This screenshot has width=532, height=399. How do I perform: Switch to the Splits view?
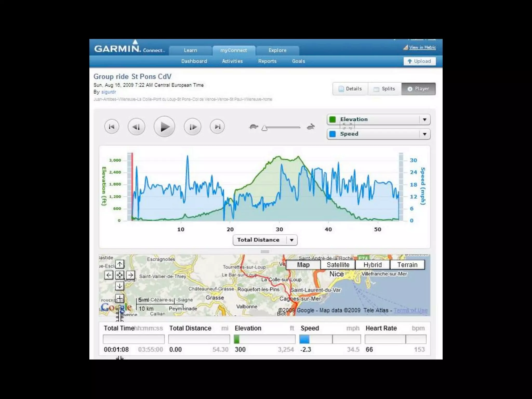(384, 89)
